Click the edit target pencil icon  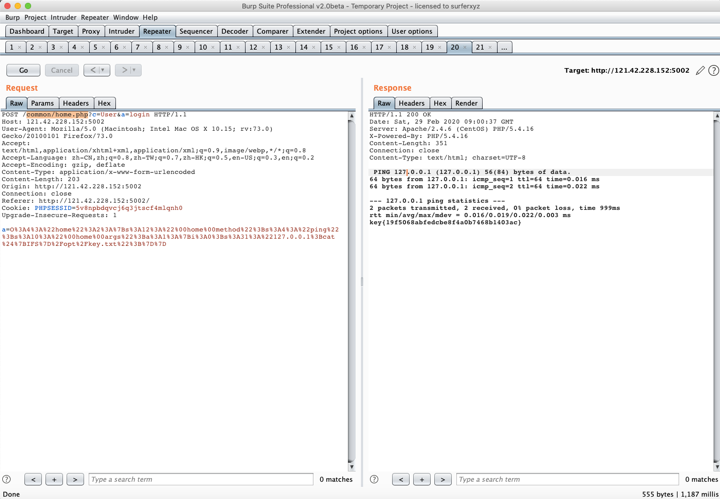tap(700, 71)
